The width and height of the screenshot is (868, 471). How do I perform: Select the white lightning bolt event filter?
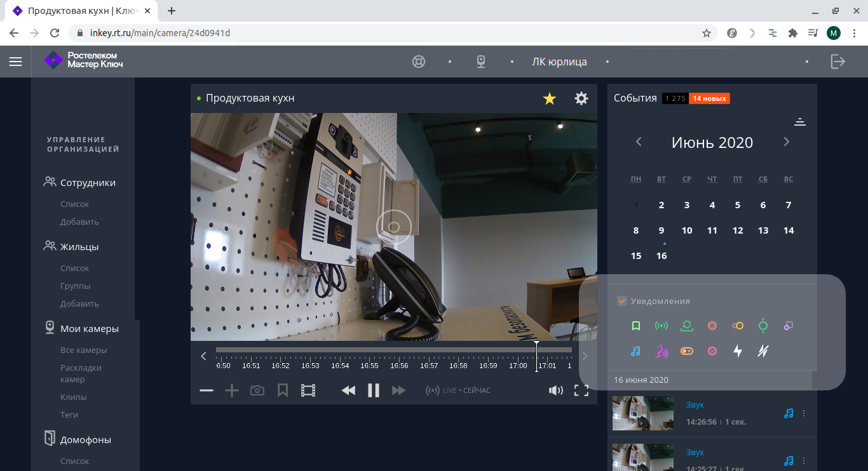[x=738, y=351]
